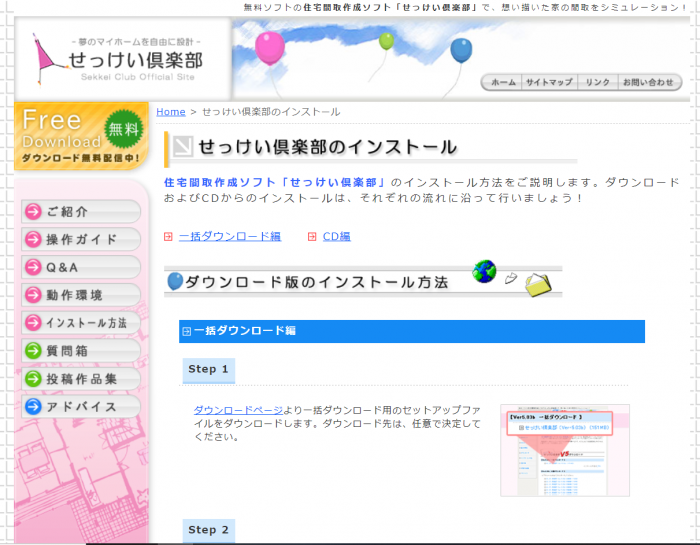
Task: Follow the ダウンロードページ link in Step 1
Action: coord(238,410)
